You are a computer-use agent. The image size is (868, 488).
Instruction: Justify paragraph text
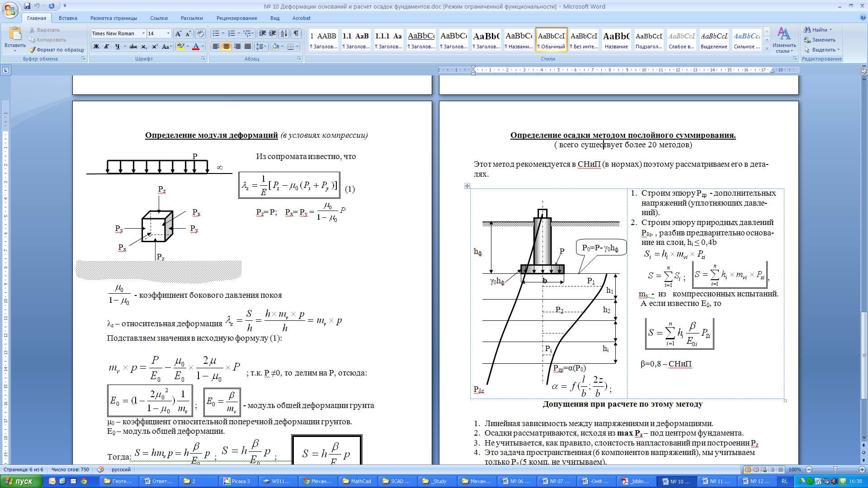coord(247,47)
